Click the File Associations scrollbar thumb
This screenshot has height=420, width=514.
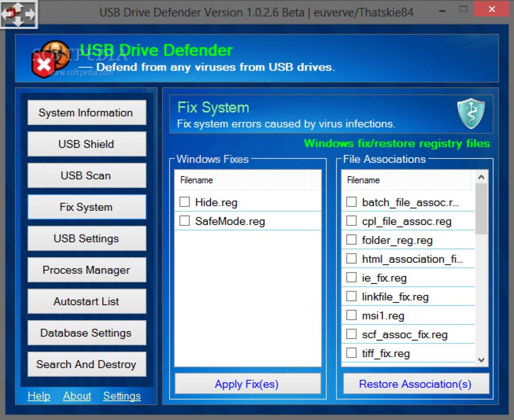point(481,209)
